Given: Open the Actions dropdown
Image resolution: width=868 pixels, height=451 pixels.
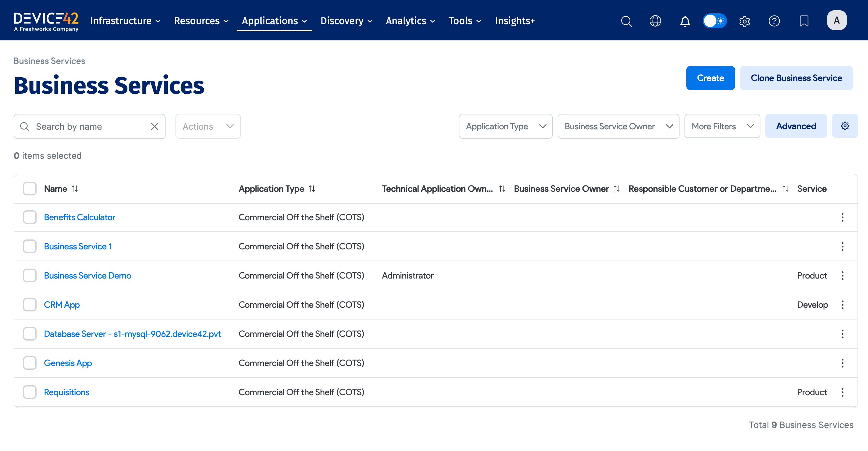Looking at the screenshot, I should [x=208, y=126].
